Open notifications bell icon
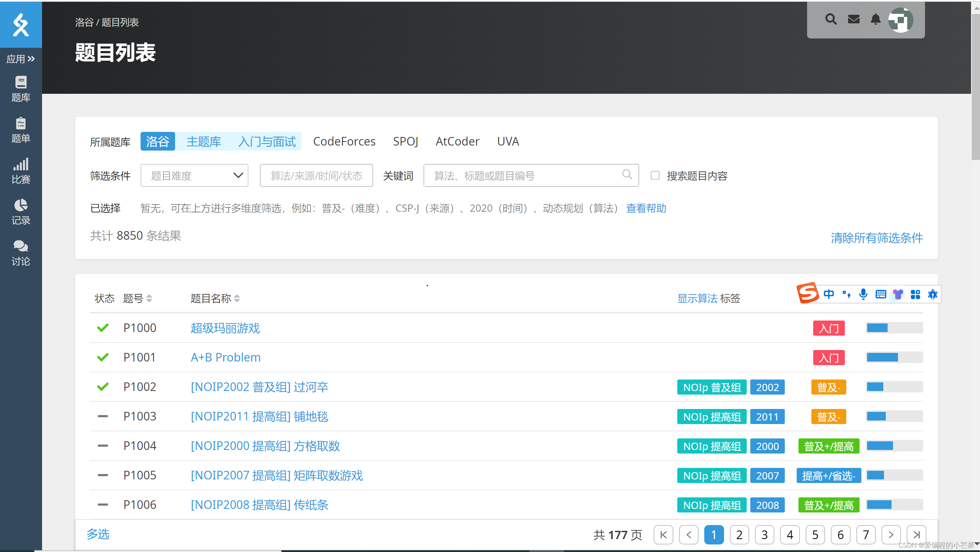980x552 pixels. click(875, 19)
